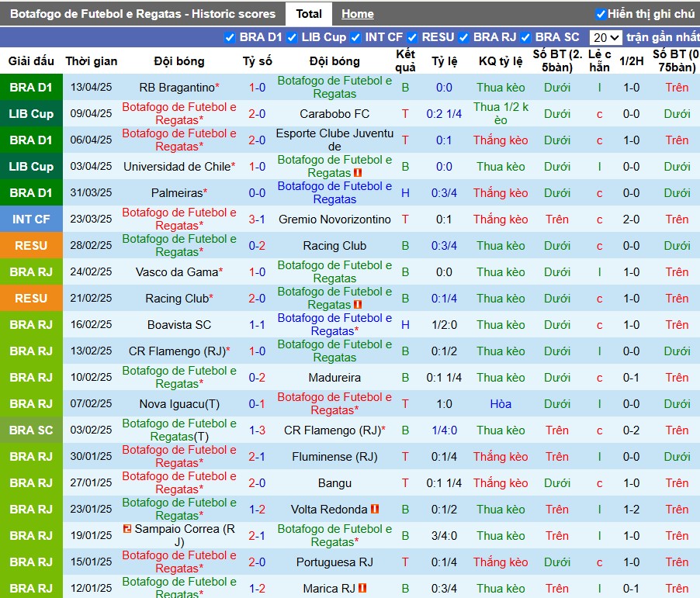The image size is (700, 598).
Task: Click score 1-1 in Boavista SC match
Action: 257,324
